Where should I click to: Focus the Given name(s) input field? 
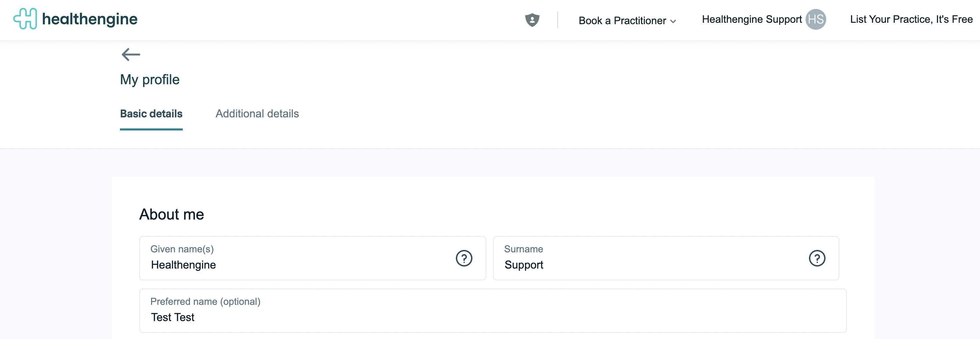pyautogui.click(x=312, y=258)
